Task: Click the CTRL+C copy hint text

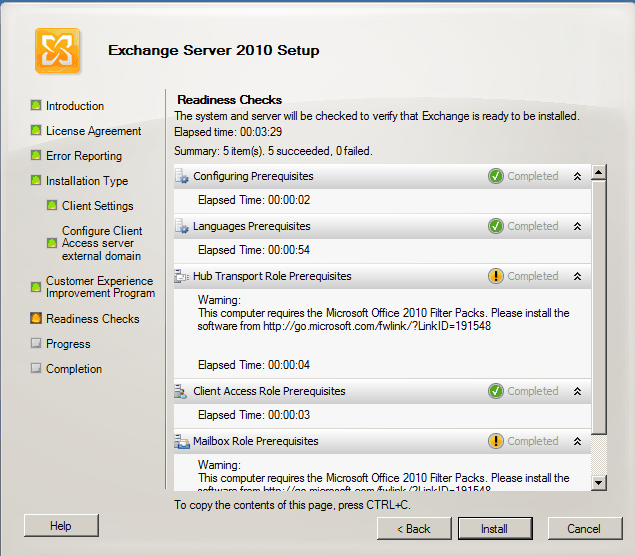Action: click(x=292, y=505)
